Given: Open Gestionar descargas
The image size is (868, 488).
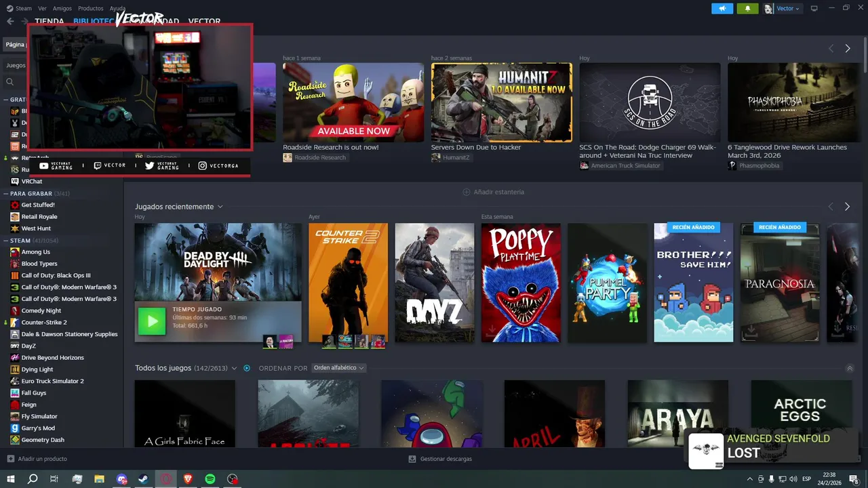Looking at the screenshot, I should (x=441, y=459).
